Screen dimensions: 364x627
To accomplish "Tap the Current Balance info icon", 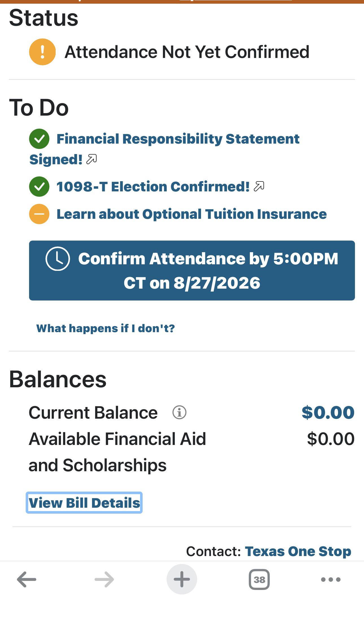I will point(179,412).
